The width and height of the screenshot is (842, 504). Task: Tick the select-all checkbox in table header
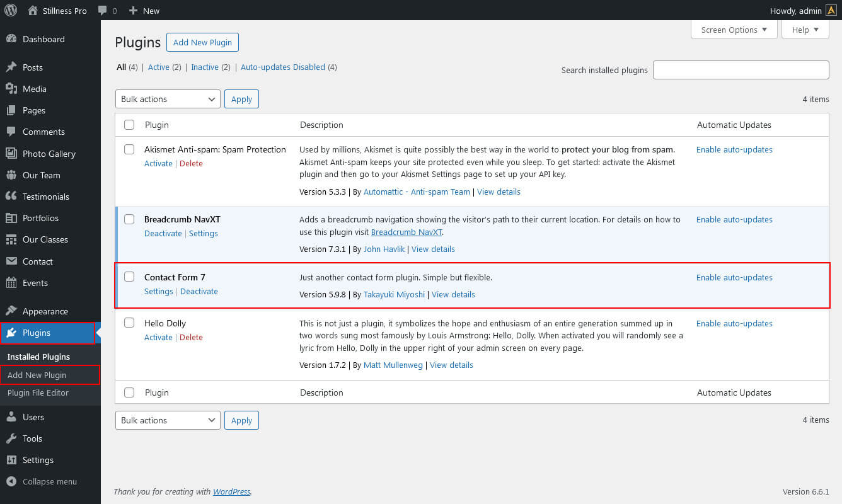point(129,125)
